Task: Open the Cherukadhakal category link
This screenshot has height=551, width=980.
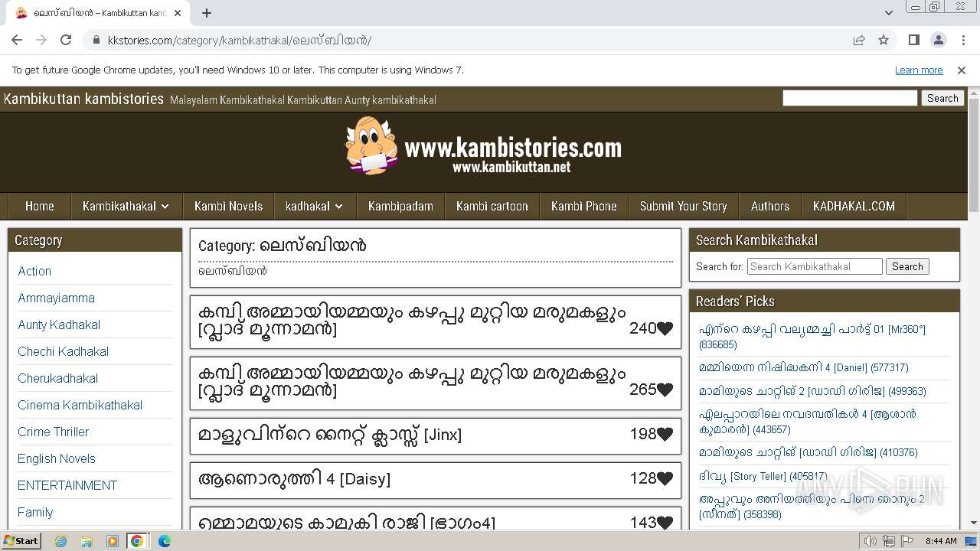Action: click(58, 378)
